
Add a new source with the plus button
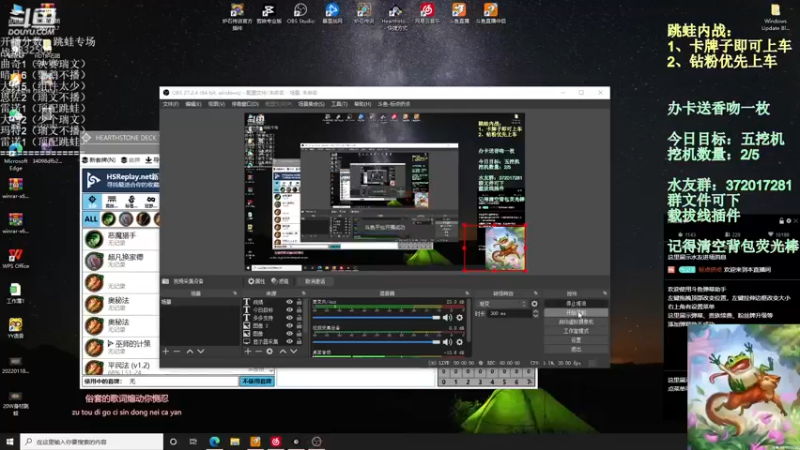pyautogui.click(x=247, y=351)
